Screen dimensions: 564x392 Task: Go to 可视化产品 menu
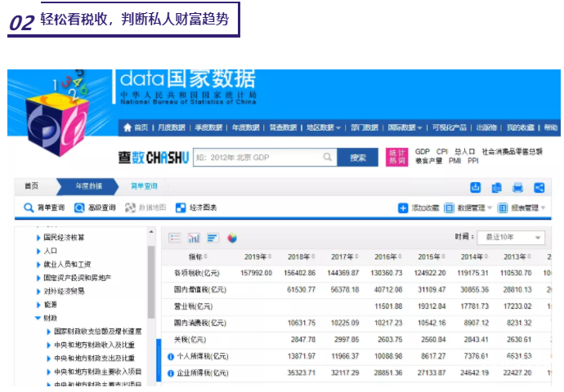450,127
